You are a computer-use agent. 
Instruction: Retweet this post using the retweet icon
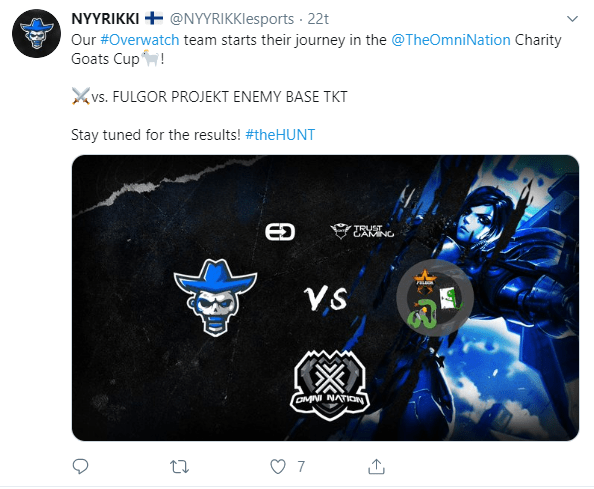tap(179, 467)
